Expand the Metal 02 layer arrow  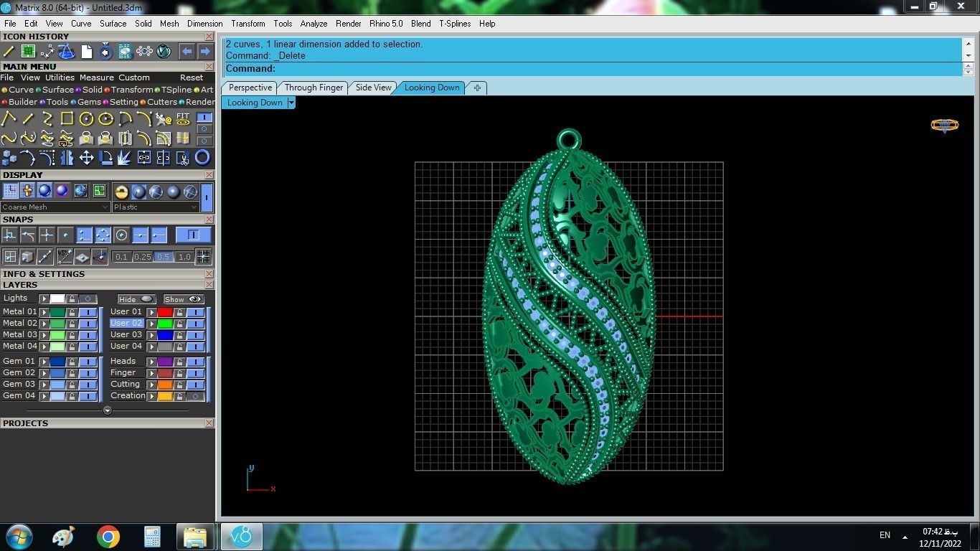pos(44,324)
